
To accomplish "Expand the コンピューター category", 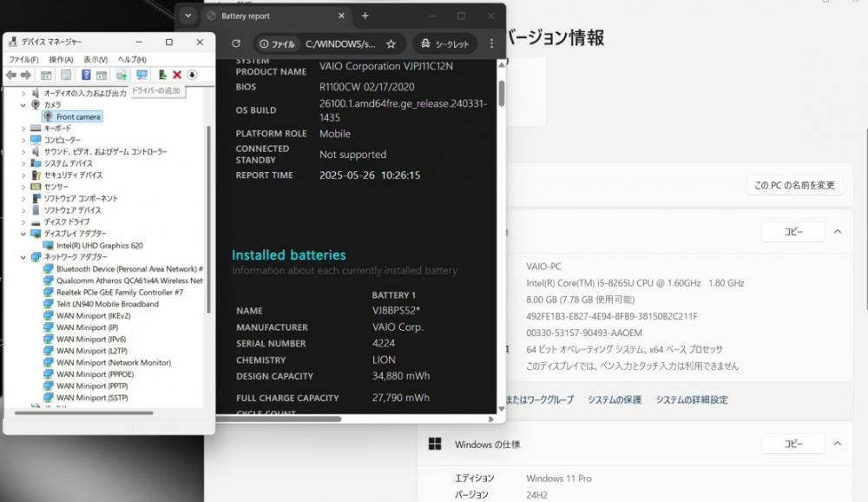I will coord(23,140).
